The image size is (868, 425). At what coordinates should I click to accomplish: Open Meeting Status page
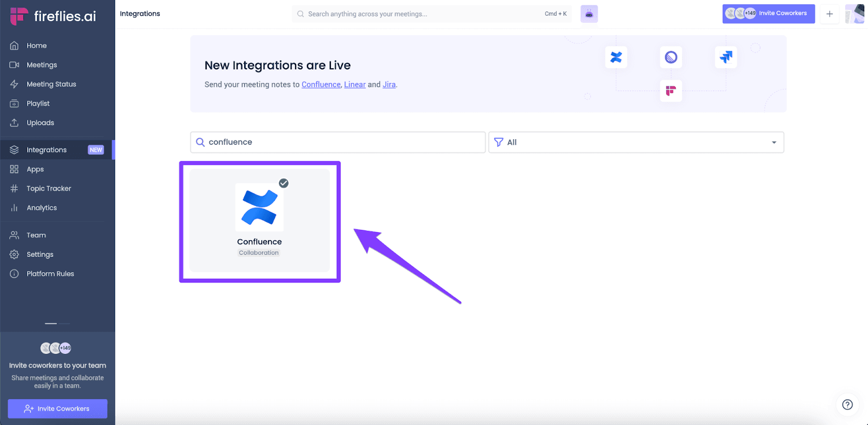52,84
